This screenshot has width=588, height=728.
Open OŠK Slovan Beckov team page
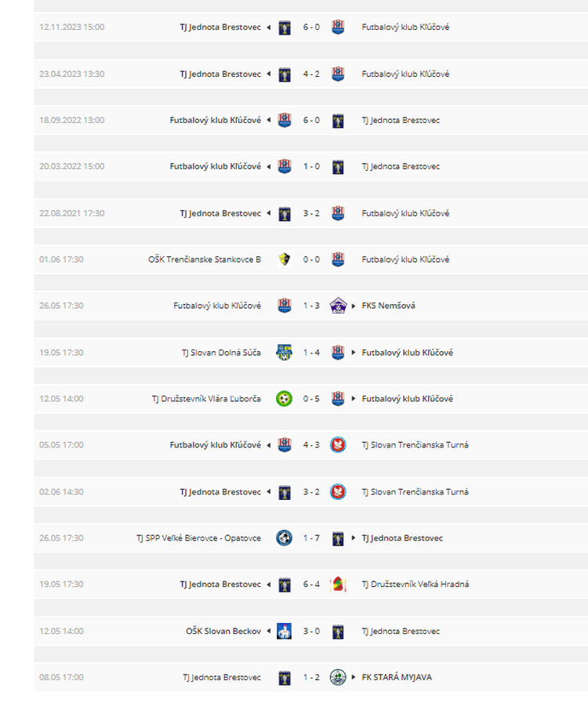pyautogui.click(x=223, y=631)
